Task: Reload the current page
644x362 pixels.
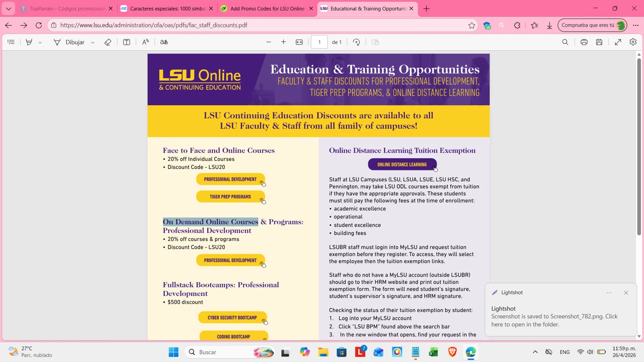Action: (x=39, y=25)
